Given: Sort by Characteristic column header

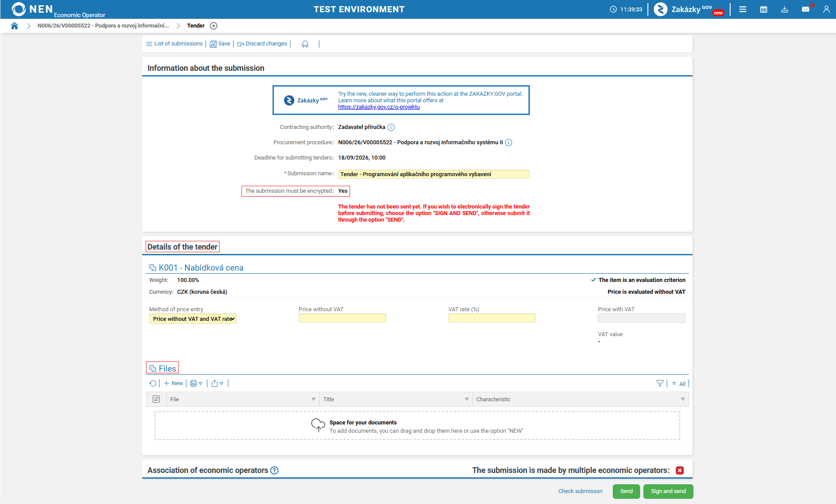Looking at the screenshot, I should coord(493,399).
